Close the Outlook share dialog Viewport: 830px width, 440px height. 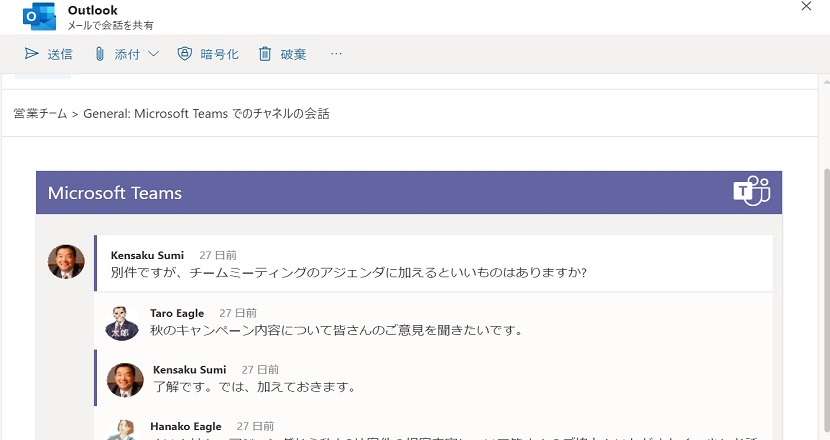pyautogui.click(x=806, y=6)
